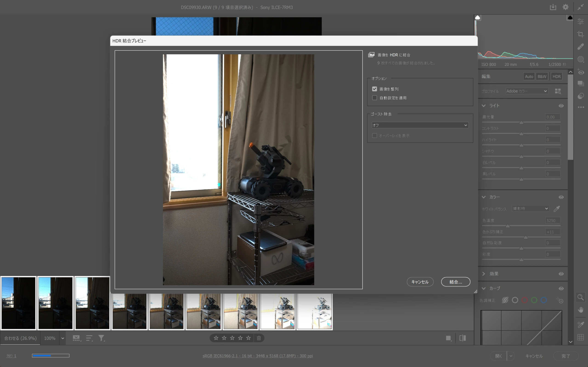This screenshot has width=588, height=367.
Task: Enable the 自動設定を適用 checkbox
Action: click(374, 98)
